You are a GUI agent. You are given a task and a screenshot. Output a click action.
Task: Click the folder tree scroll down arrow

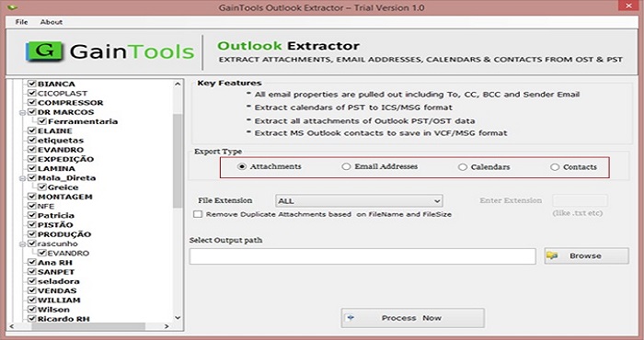click(x=178, y=318)
